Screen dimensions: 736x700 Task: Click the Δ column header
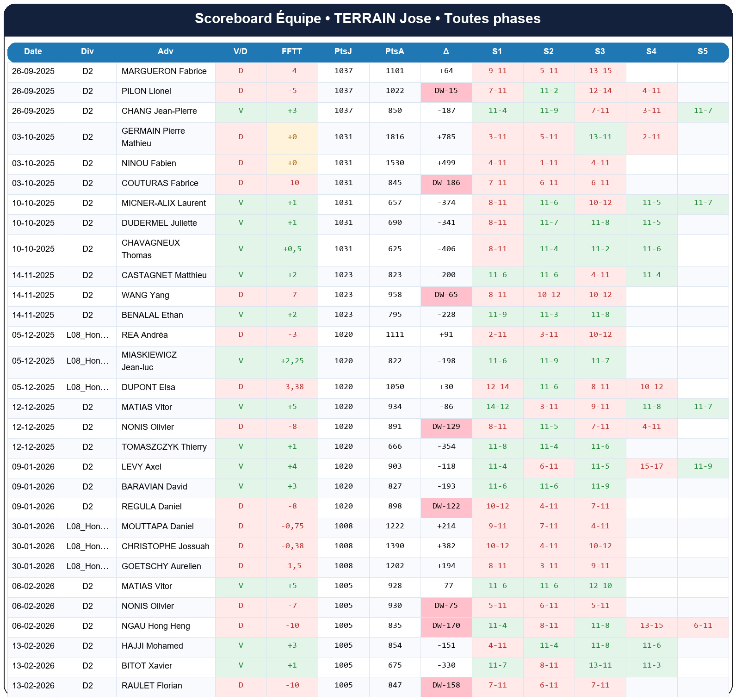coord(446,51)
